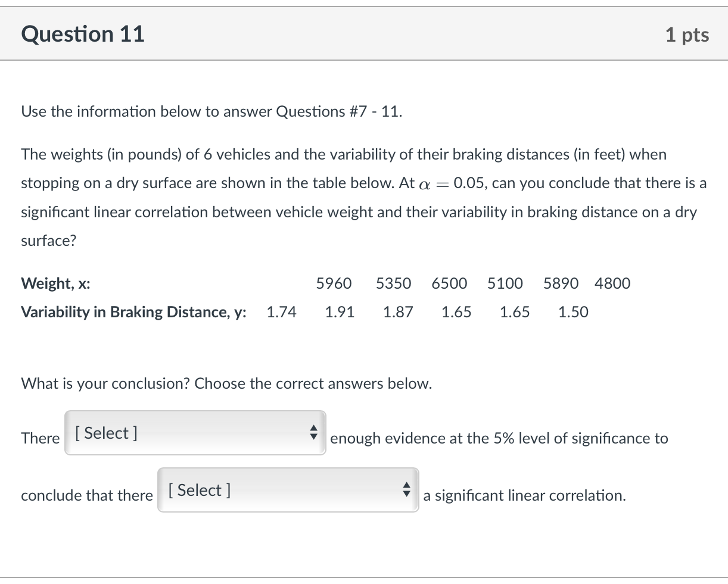Open the first [Select] dropdown after 'There'

tap(195, 433)
